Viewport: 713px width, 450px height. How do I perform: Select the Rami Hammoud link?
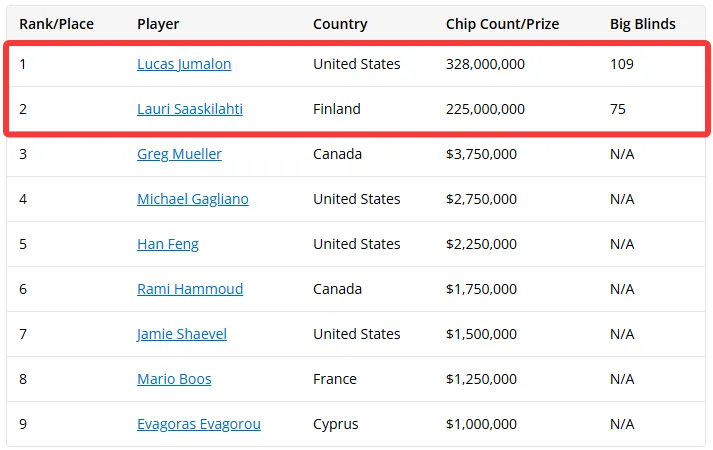click(190, 289)
